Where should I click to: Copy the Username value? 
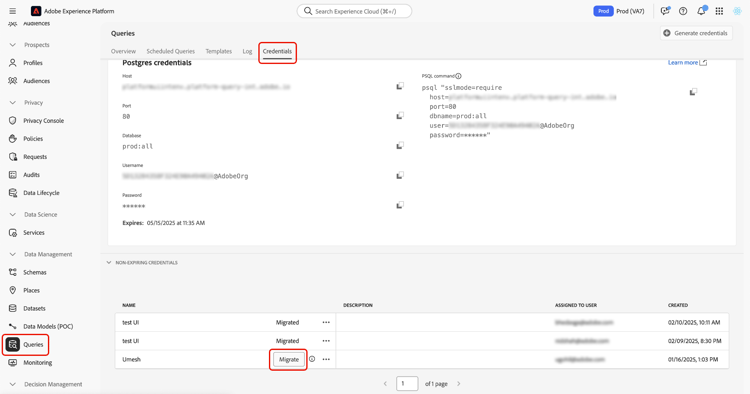400,175
